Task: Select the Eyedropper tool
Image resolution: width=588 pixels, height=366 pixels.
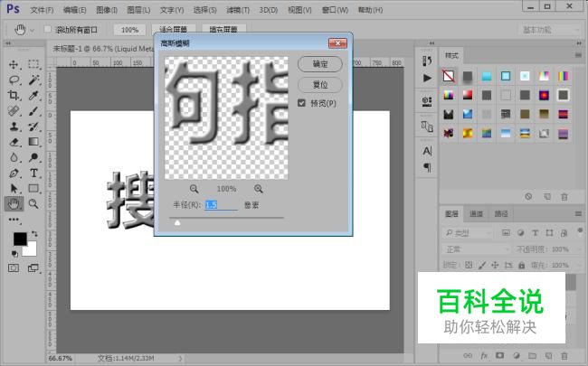Action: tap(33, 95)
